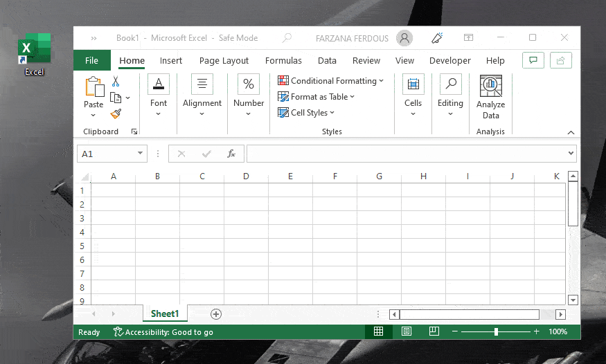Click the horizontal scrollbar thumb
This screenshot has width=606, height=364.
click(x=470, y=314)
